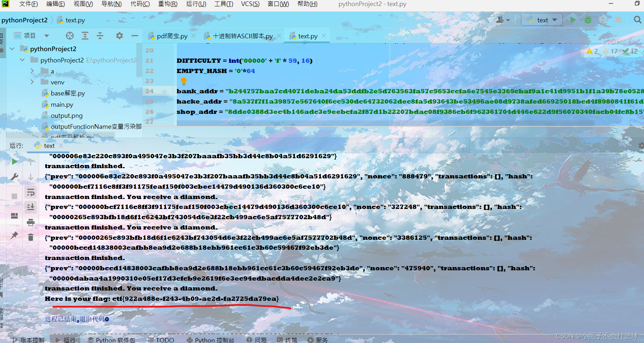Run with coverage icon
The width and height of the screenshot is (644, 343).
(603, 20)
